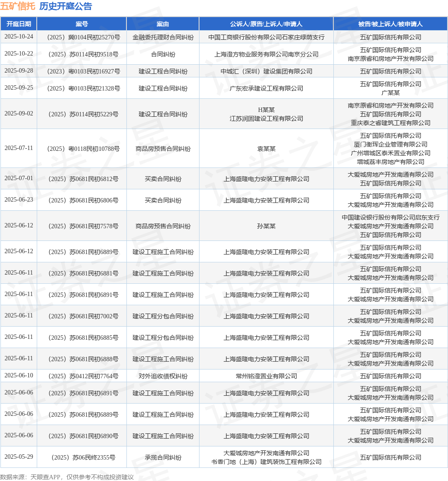This screenshot has height=481, width=448.
Task: Click plaintiff 中国工商银行股份有限公司石家庄绿荫支行
Action: click(266, 38)
